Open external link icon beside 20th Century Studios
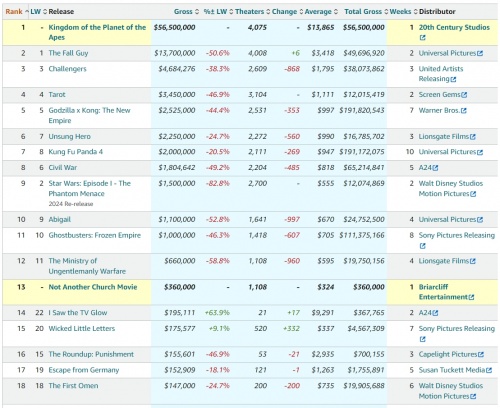The height and width of the screenshot is (408, 500). [422, 38]
